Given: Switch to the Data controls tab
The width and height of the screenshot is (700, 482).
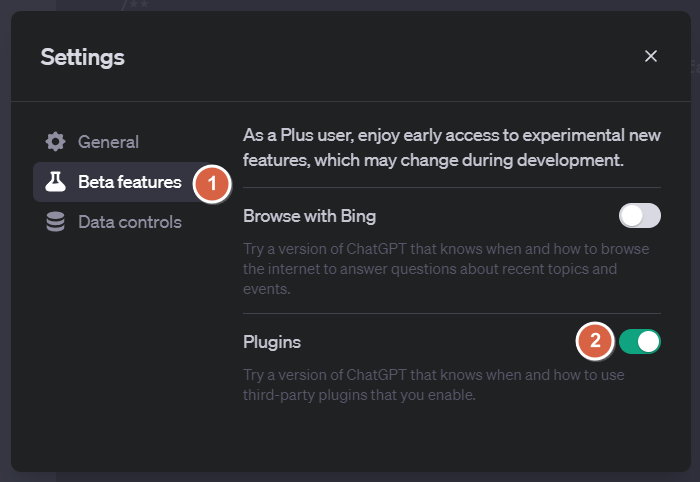Looking at the screenshot, I should click(129, 222).
